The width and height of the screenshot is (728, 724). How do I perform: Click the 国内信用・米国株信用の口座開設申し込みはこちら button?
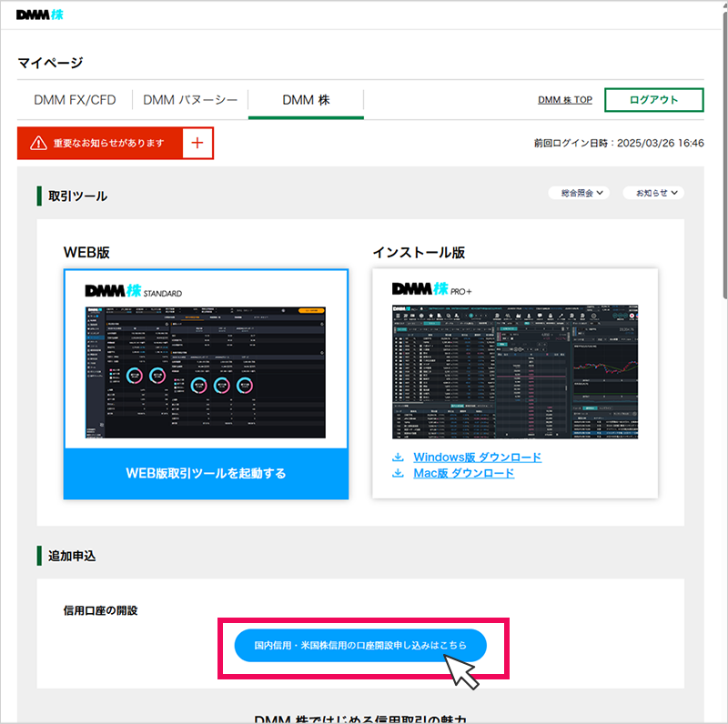click(x=360, y=646)
